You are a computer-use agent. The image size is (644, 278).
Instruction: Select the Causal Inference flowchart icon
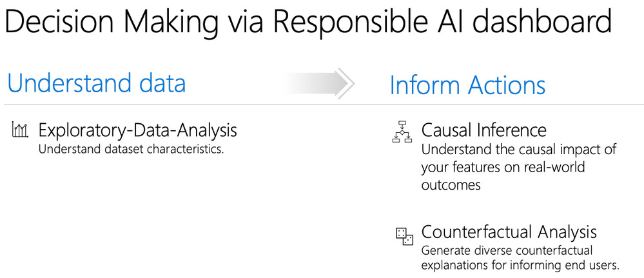tap(402, 132)
